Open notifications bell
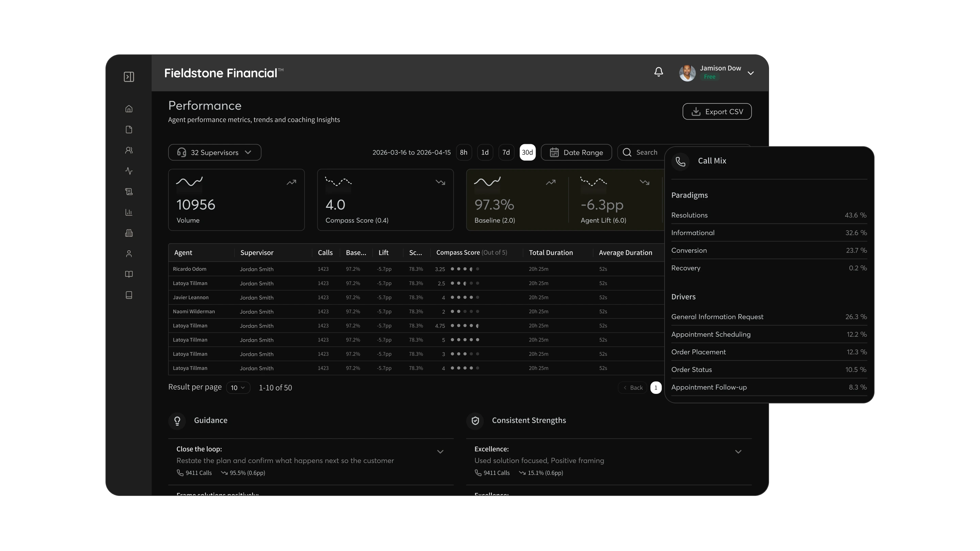Image resolution: width=980 pixels, height=551 pixels. 658,72
